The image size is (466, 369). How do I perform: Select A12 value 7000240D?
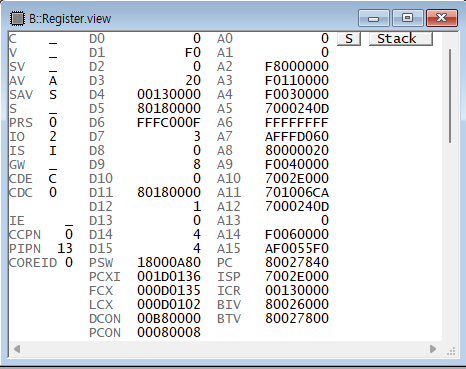(x=297, y=207)
